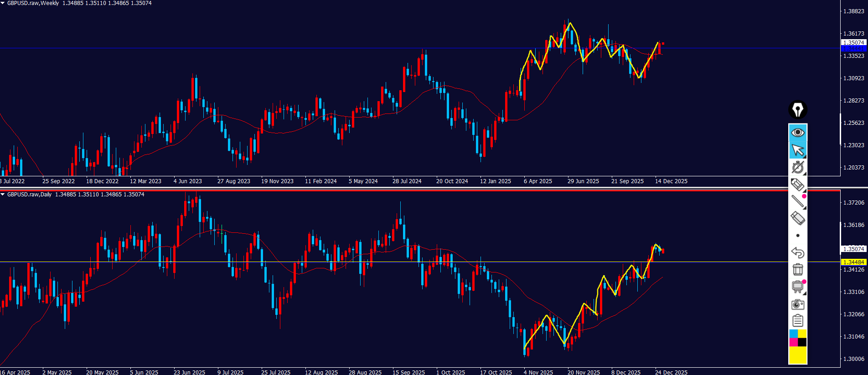The image size is (868, 375).
Task: Pick the cyan color swatch
Action: point(793,334)
